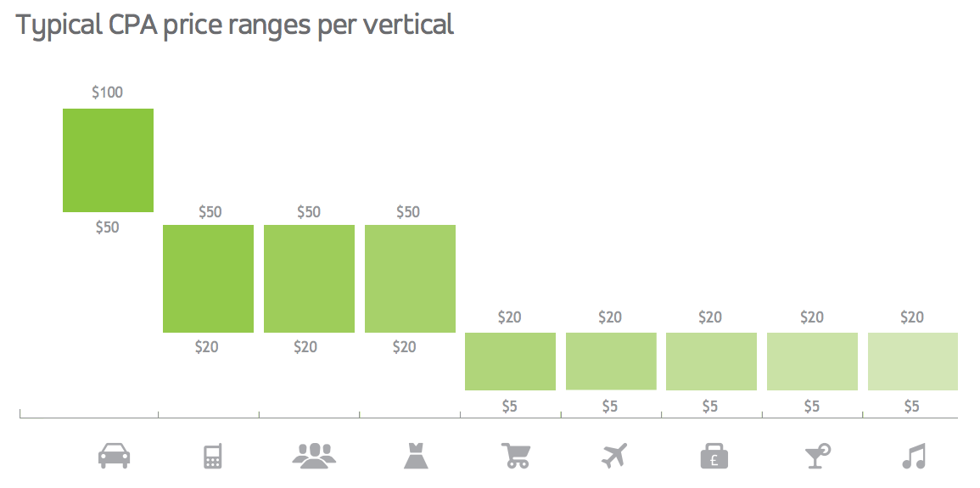
Task: Click the shopping cart icon
Action: (x=516, y=456)
